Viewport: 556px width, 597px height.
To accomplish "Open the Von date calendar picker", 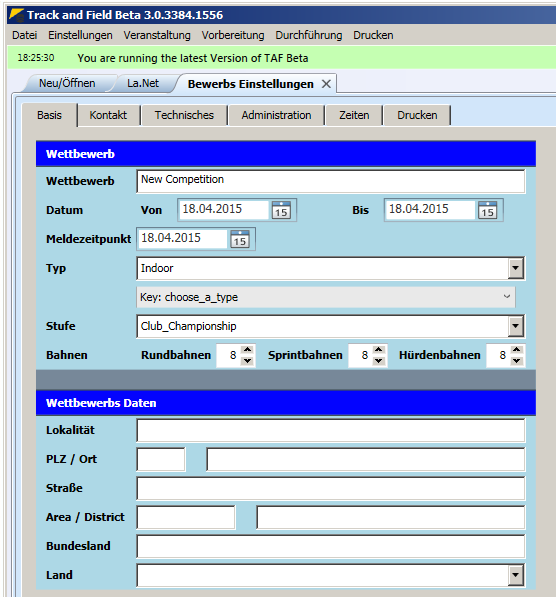I will tap(281, 210).
